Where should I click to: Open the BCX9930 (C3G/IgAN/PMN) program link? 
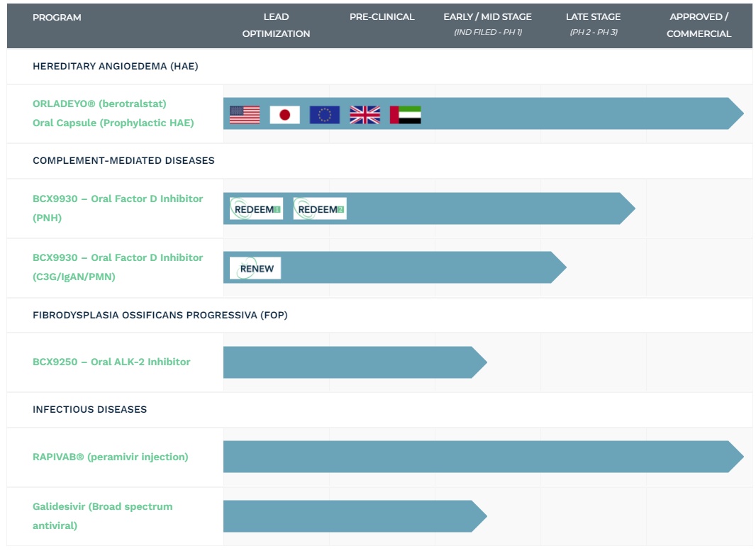coord(118,267)
